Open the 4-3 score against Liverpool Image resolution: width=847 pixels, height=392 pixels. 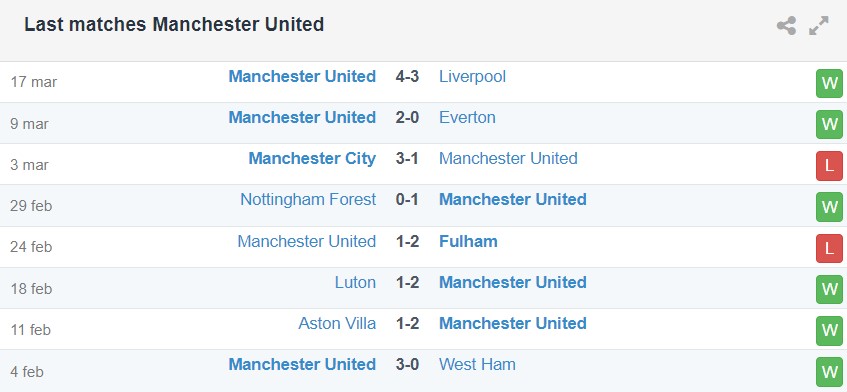[x=407, y=77]
